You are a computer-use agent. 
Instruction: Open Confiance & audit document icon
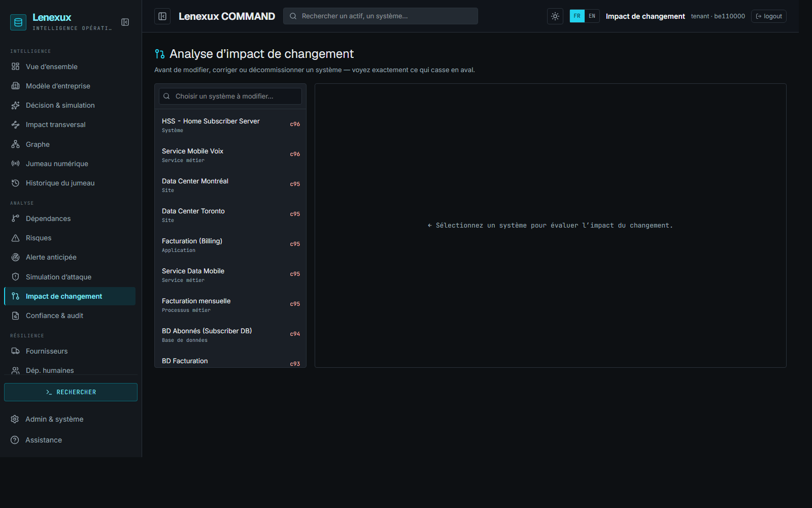point(16,315)
